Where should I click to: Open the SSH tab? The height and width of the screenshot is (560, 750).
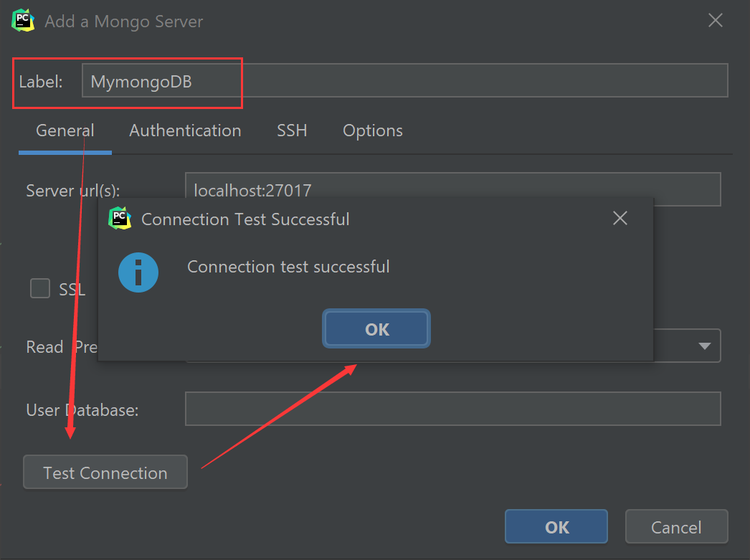(291, 130)
